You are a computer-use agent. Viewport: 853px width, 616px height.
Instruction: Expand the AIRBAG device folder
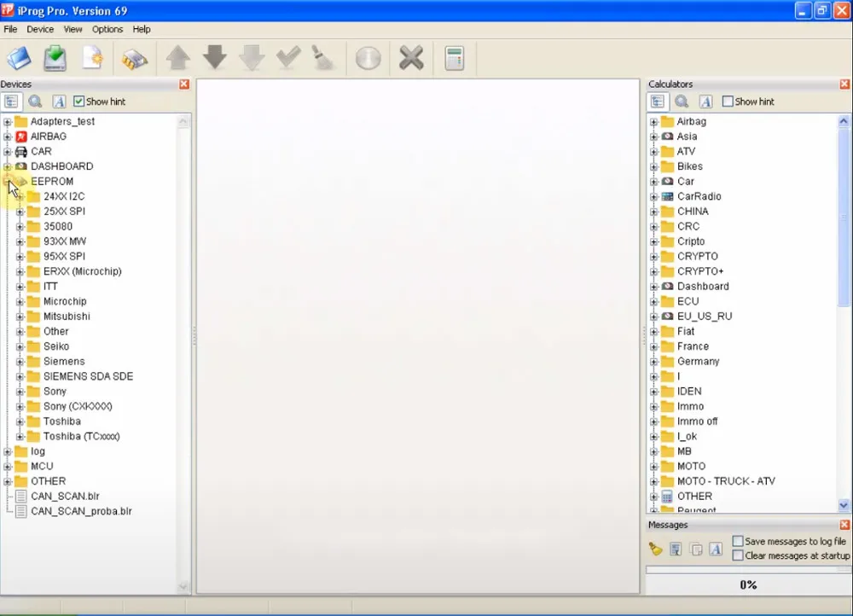click(x=7, y=137)
